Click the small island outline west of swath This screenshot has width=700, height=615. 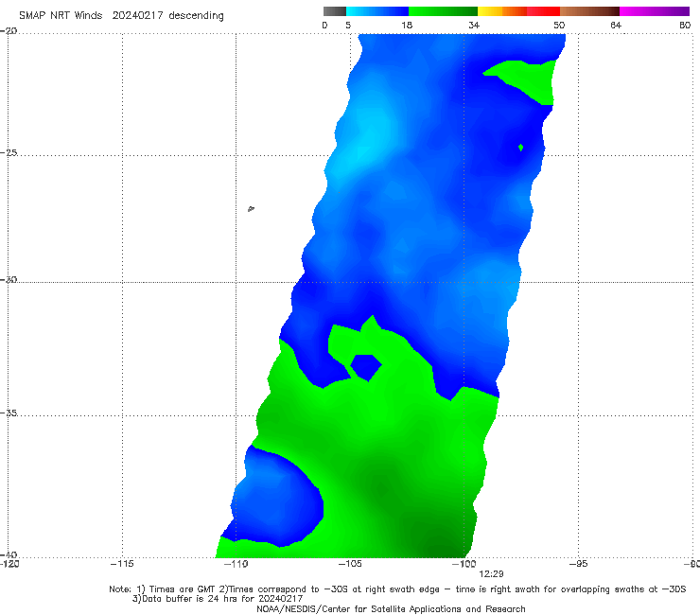click(251, 208)
